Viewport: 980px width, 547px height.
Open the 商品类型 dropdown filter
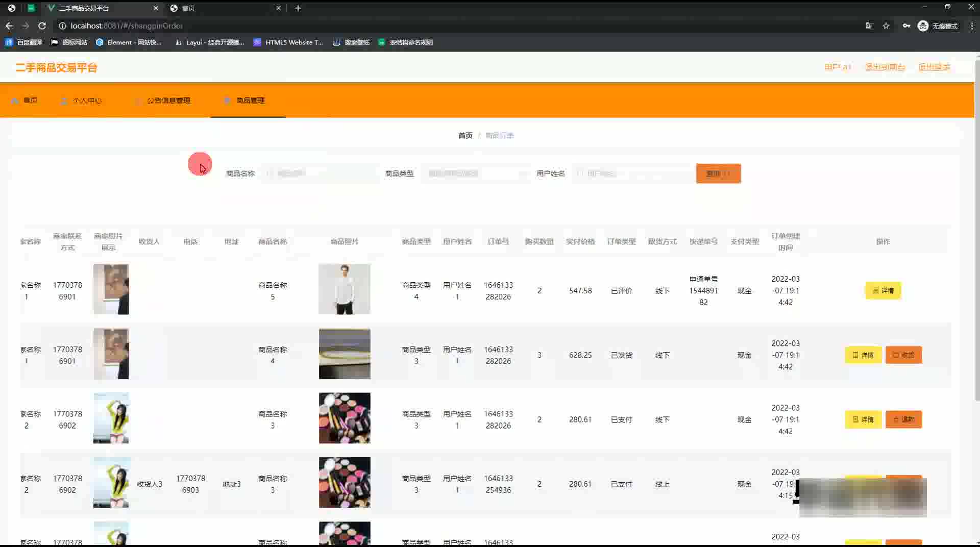click(475, 173)
